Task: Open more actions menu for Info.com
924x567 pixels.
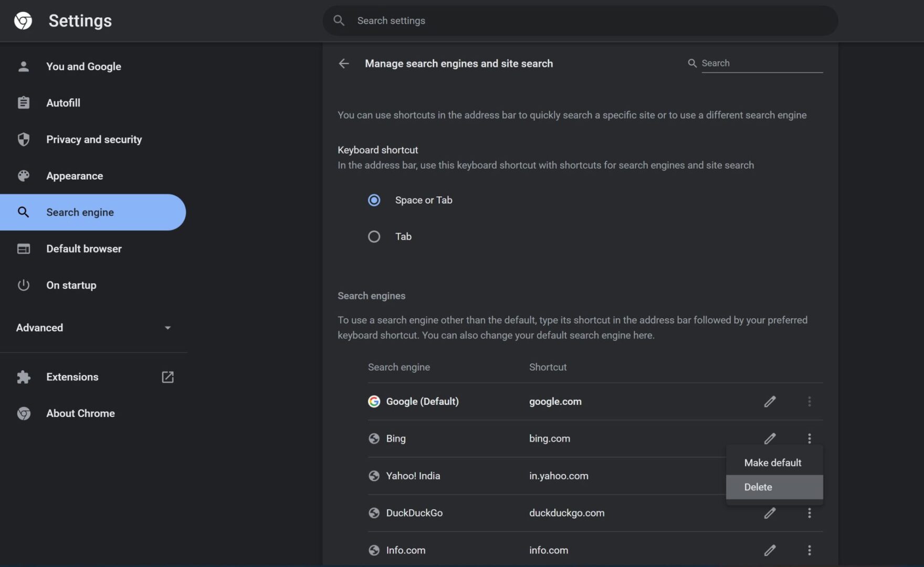Action: 809,550
